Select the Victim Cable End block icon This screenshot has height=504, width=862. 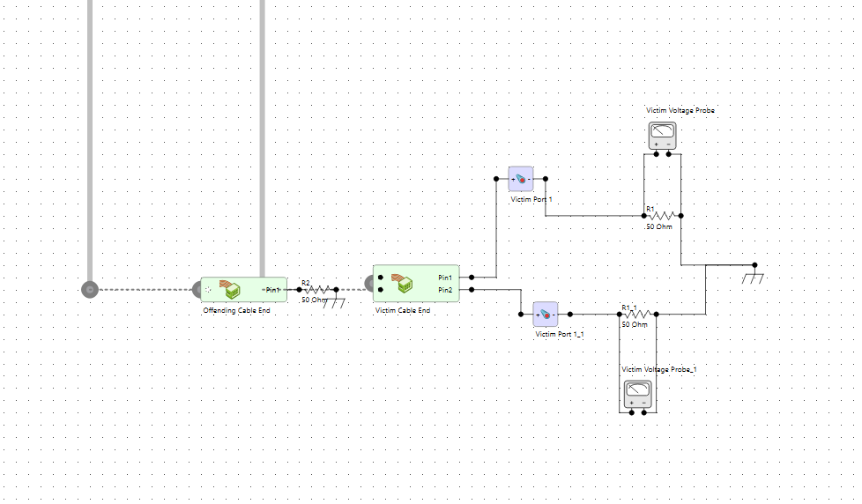(402, 284)
